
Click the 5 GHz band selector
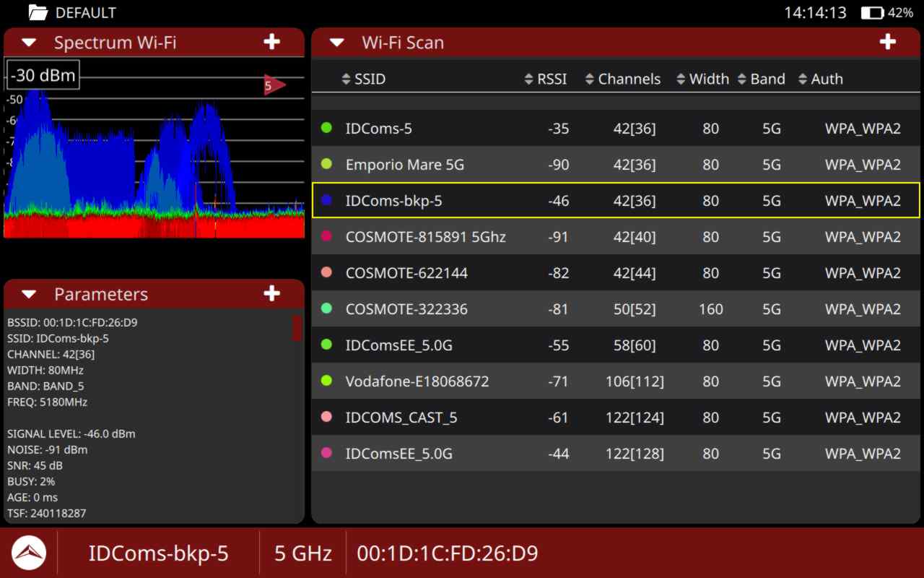tap(303, 553)
